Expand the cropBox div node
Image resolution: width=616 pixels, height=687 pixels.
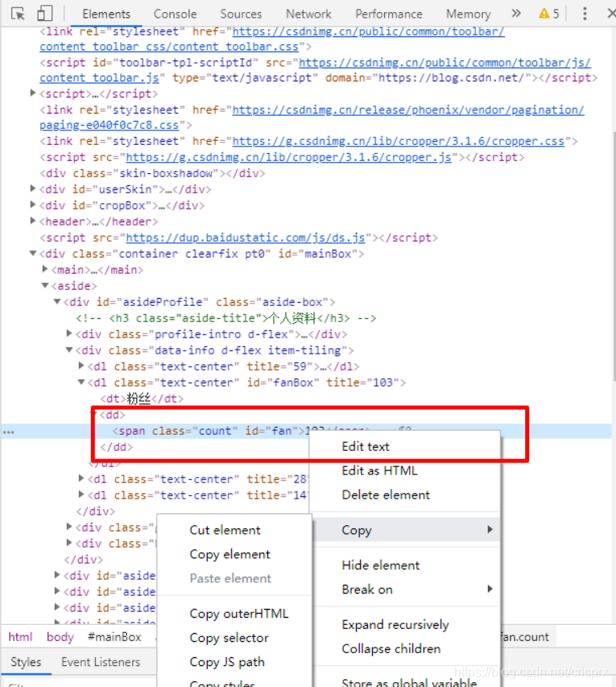pyautogui.click(x=32, y=205)
